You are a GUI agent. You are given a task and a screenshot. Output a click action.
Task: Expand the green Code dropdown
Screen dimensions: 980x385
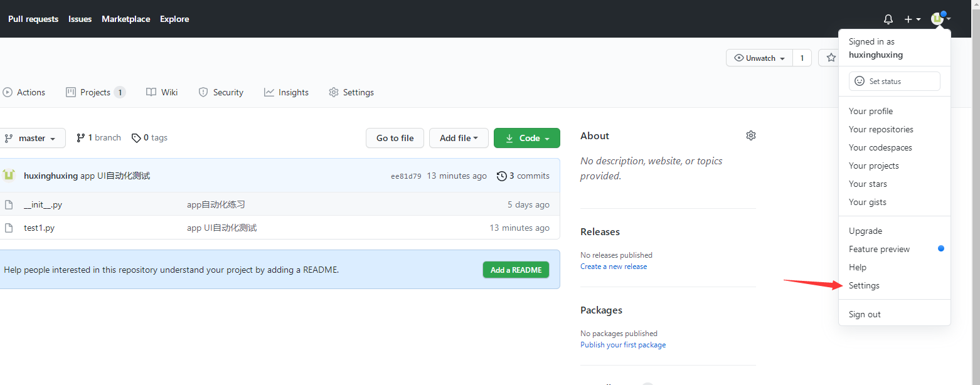[527, 138]
